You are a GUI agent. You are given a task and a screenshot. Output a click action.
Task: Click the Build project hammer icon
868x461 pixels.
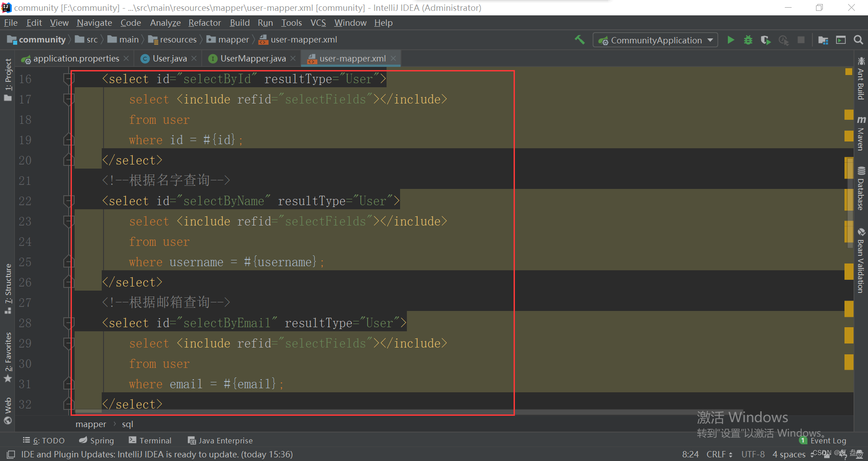coord(580,40)
